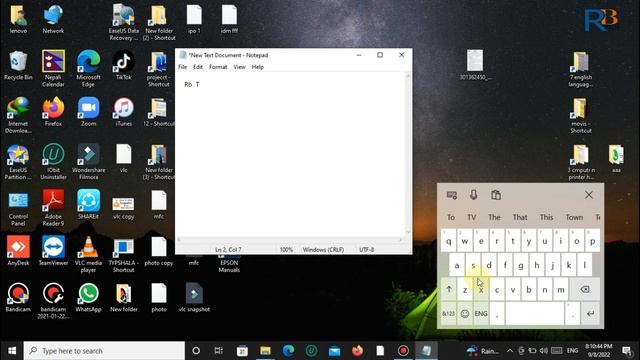Select the Control Panel desktop icon
Screen dimensions: 640x360
18,208
